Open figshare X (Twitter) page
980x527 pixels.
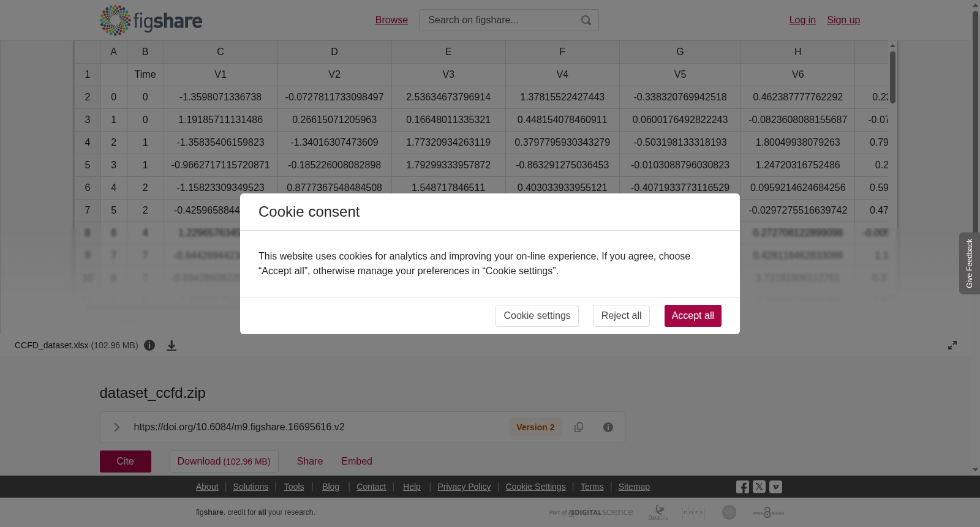pos(759,487)
